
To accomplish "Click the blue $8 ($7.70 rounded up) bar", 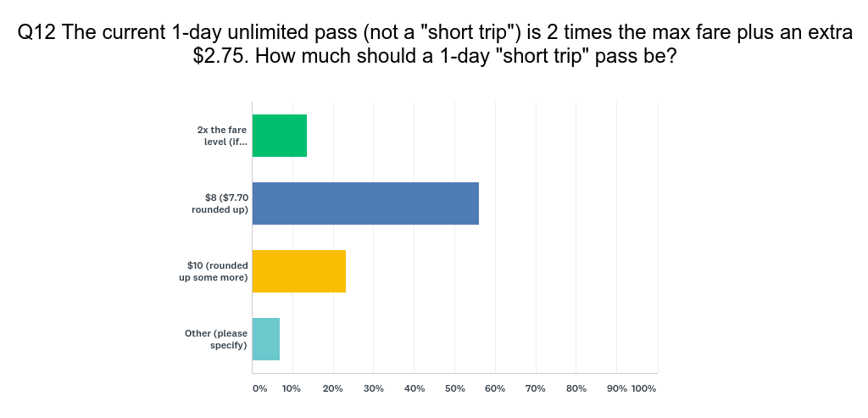I will point(365,203).
